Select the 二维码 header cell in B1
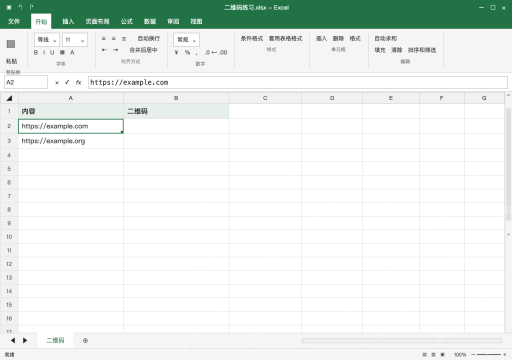Image resolution: width=512 pixels, height=360 pixels. click(x=176, y=111)
